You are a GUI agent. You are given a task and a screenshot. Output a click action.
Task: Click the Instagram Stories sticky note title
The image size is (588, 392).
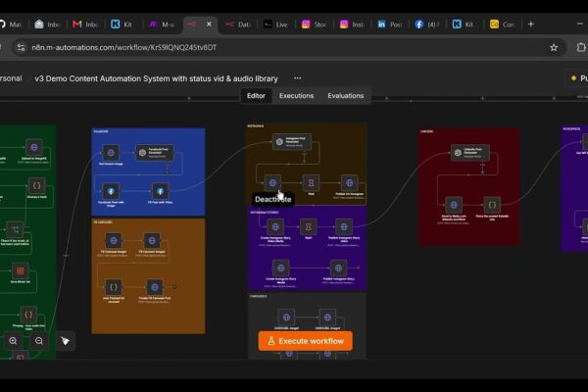coord(265,213)
